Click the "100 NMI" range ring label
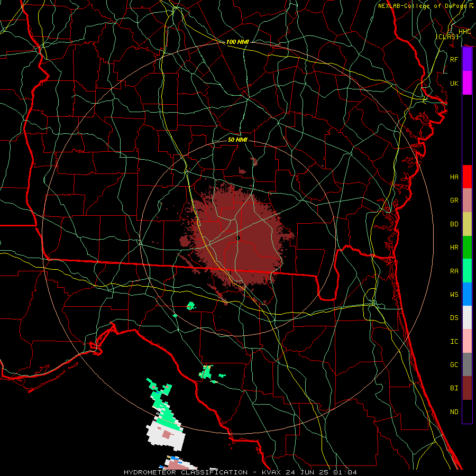 click(x=237, y=42)
